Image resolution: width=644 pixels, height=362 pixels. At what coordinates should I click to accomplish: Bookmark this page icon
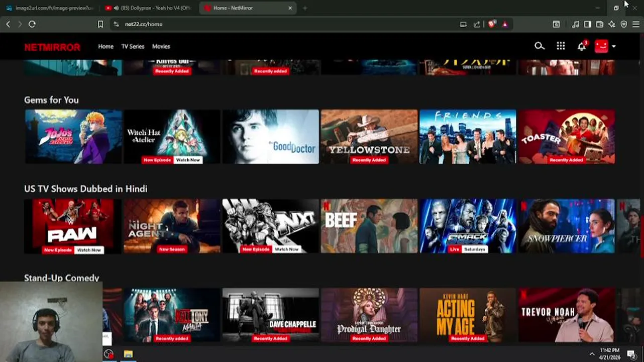(100, 24)
